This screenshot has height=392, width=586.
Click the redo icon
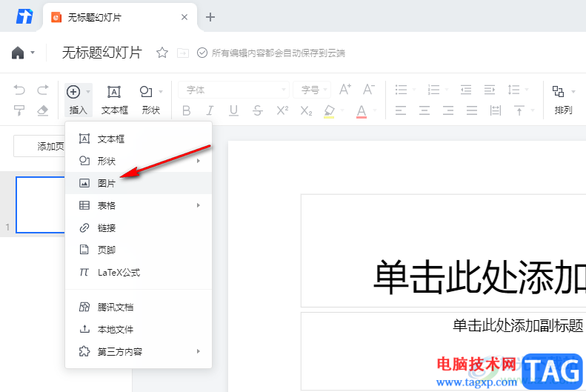click(x=43, y=90)
